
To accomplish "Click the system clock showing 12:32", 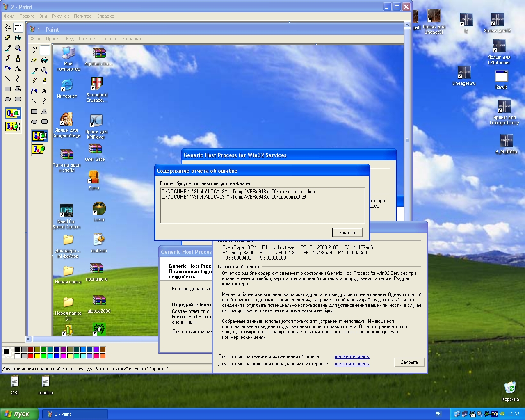I will pos(514,414).
